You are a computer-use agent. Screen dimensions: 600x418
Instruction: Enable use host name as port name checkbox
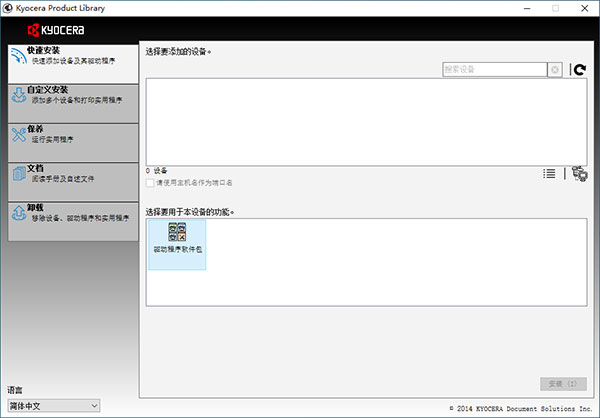[150, 183]
